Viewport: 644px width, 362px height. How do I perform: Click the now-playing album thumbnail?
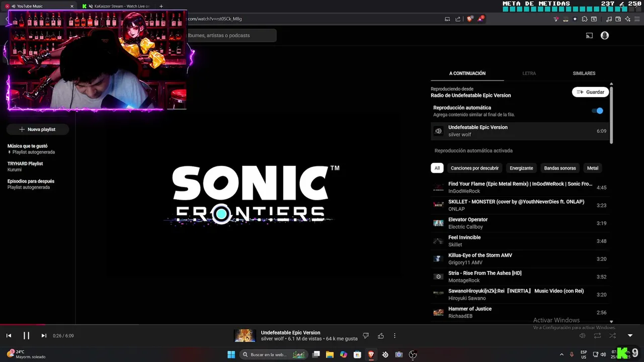tap(245, 335)
